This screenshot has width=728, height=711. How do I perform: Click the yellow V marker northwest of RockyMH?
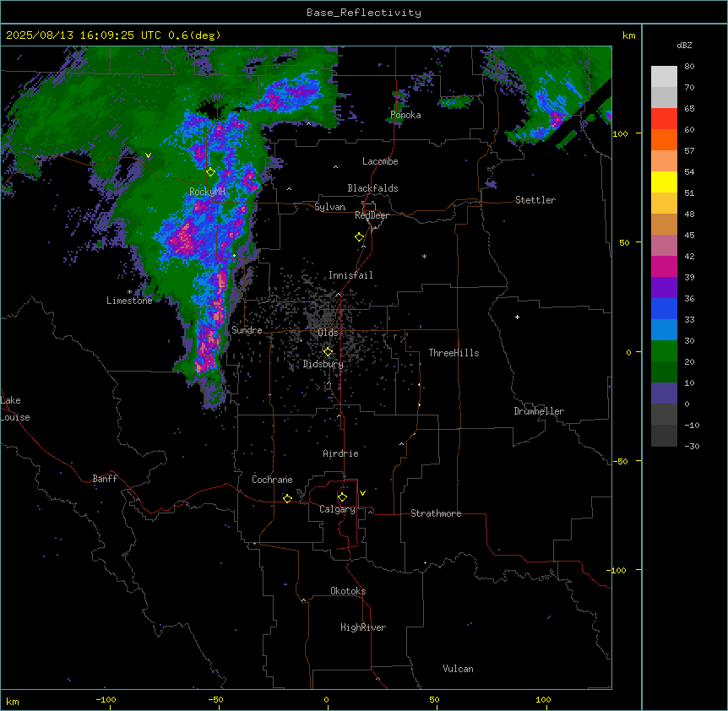[x=148, y=155]
